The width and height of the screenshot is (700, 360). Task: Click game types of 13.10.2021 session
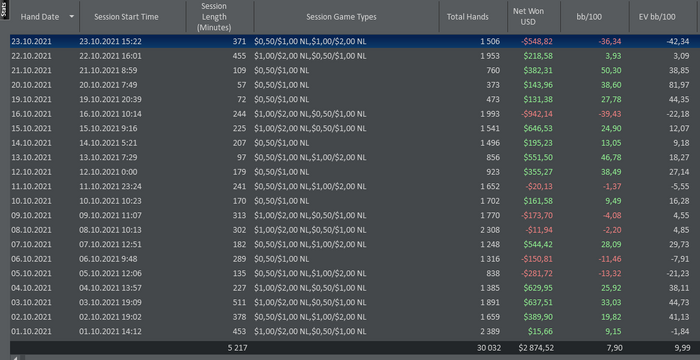[x=310, y=158]
